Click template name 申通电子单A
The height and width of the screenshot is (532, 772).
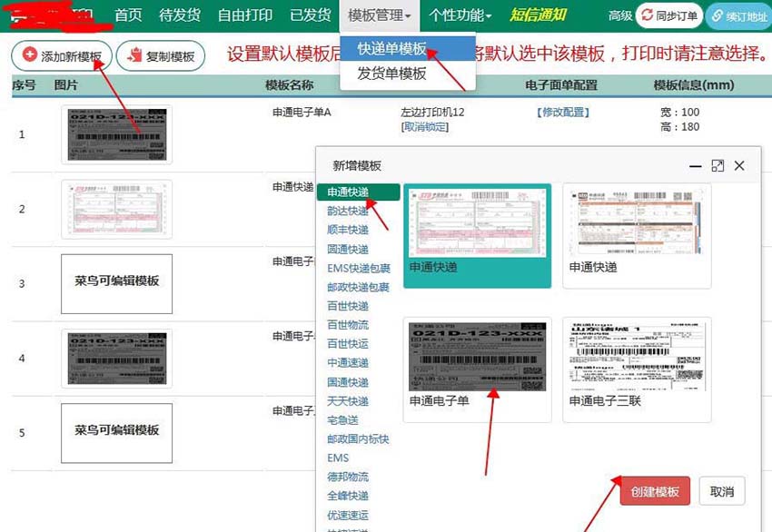(x=302, y=113)
